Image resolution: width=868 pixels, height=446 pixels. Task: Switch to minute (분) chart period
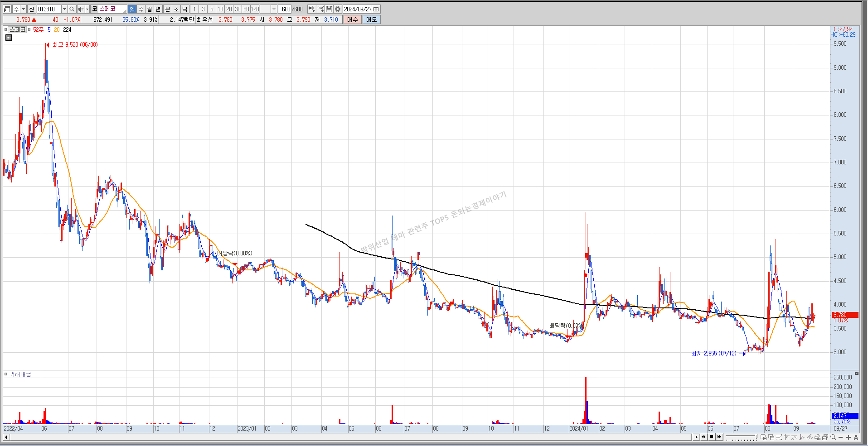tap(167, 9)
